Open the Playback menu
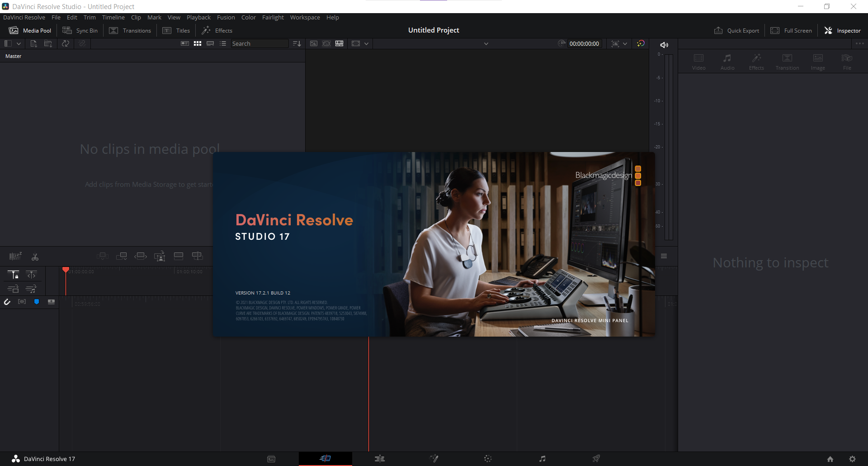 point(198,17)
